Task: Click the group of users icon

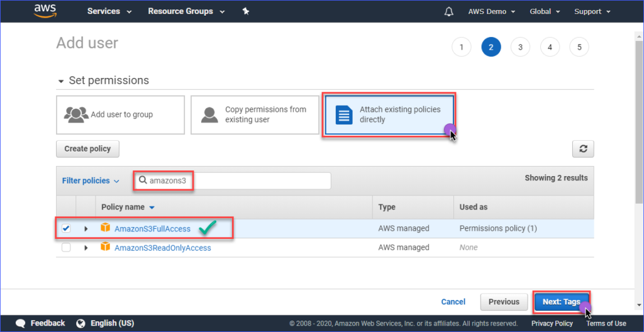Action: coord(76,114)
